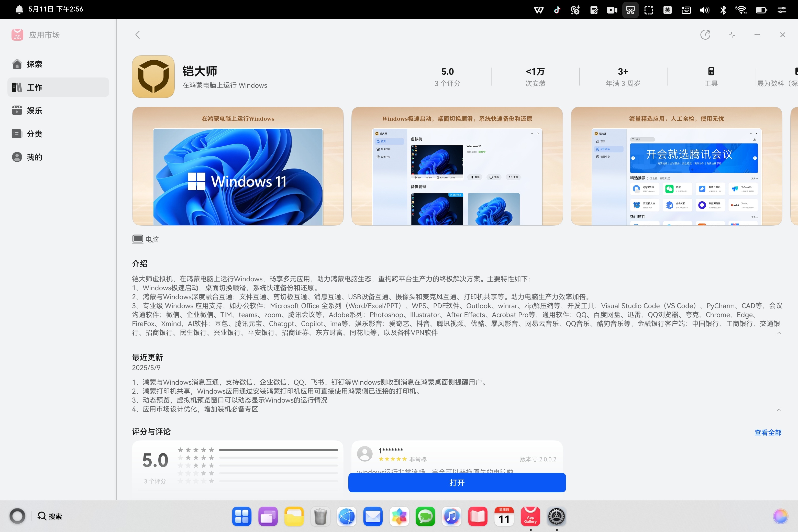This screenshot has height=532, width=798.
Task: Collapse the 介绍 description text
Action: coord(779,334)
